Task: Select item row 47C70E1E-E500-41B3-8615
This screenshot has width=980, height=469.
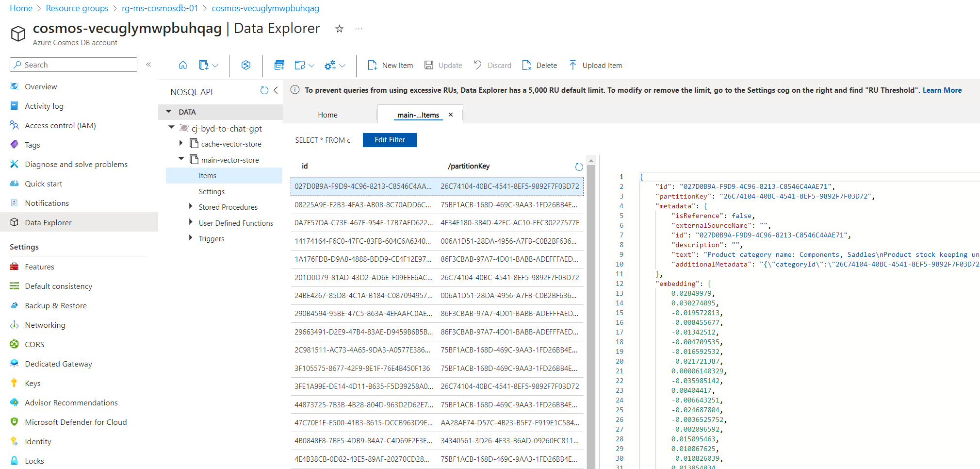Action: click(437, 423)
